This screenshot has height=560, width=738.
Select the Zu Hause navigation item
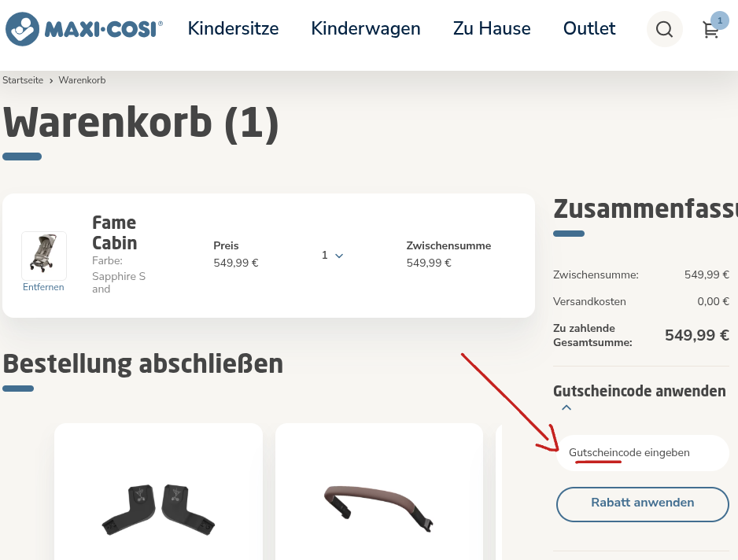click(x=492, y=29)
